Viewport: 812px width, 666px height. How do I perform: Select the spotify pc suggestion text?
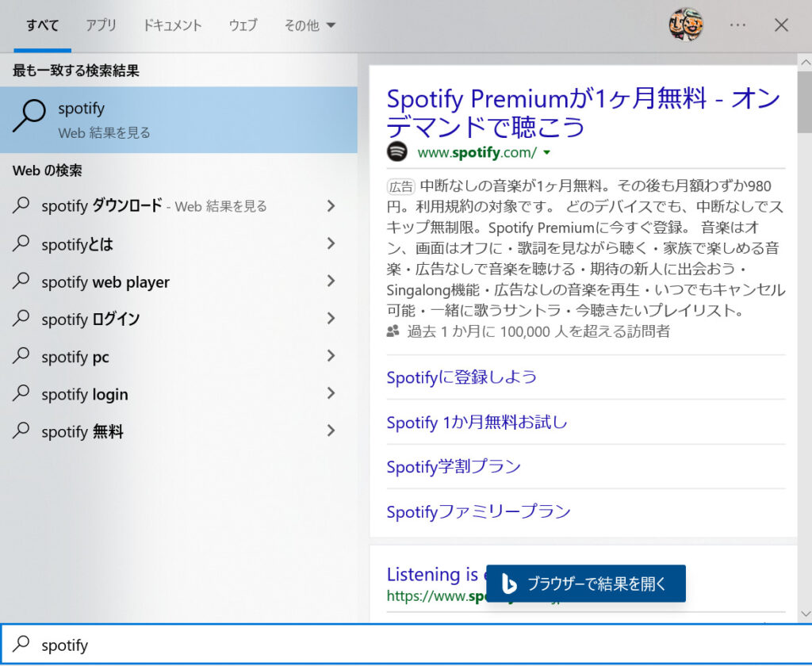tap(75, 357)
